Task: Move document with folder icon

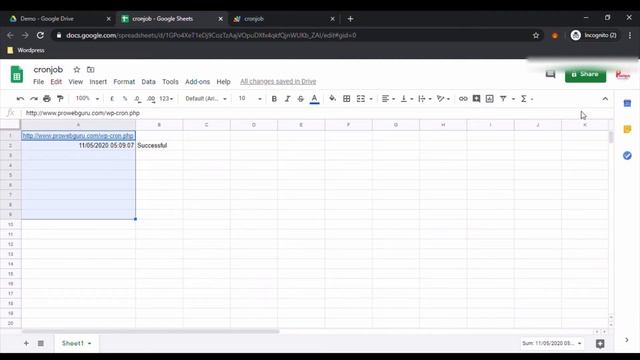Action: pyautogui.click(x=91, y=70)
